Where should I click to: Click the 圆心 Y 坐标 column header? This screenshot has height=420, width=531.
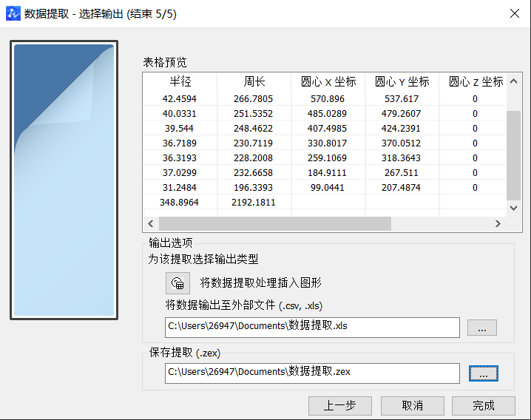[x=402, y=82]
